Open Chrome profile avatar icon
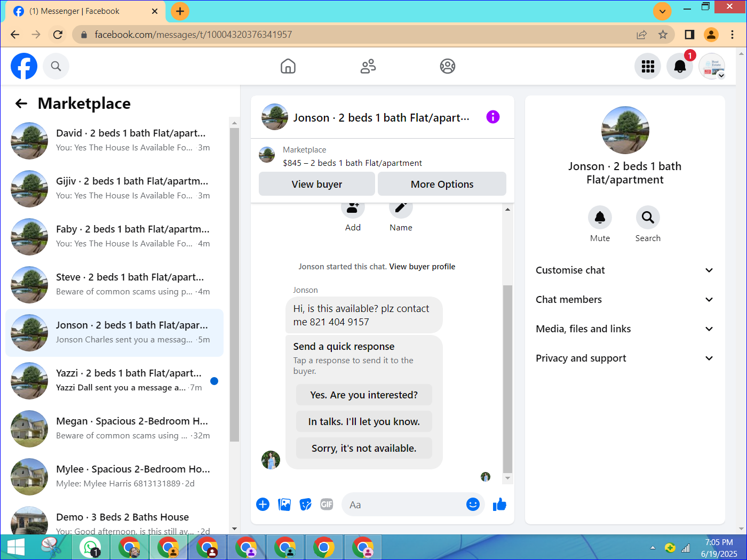Screen dimensions: 747x560 pyautogui.click(x=711, y=35)
